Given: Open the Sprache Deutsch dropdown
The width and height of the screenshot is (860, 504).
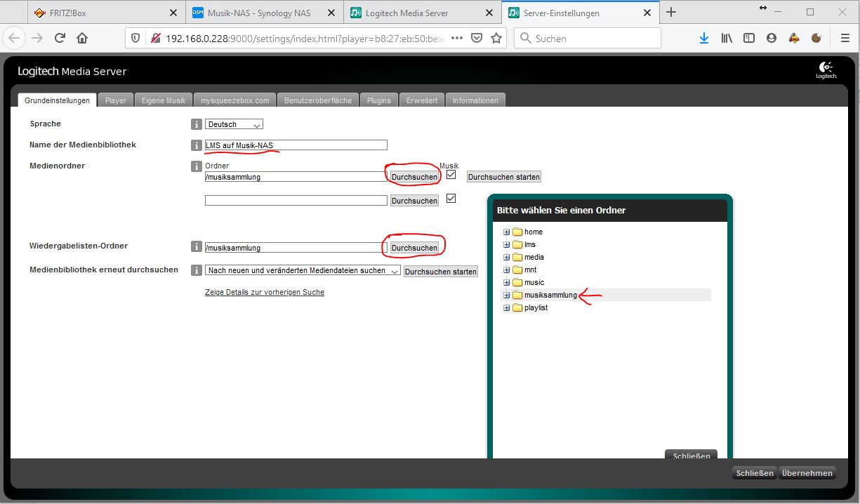Looking at the screenshot, I should pyautogui.click(x=234, y=124).
